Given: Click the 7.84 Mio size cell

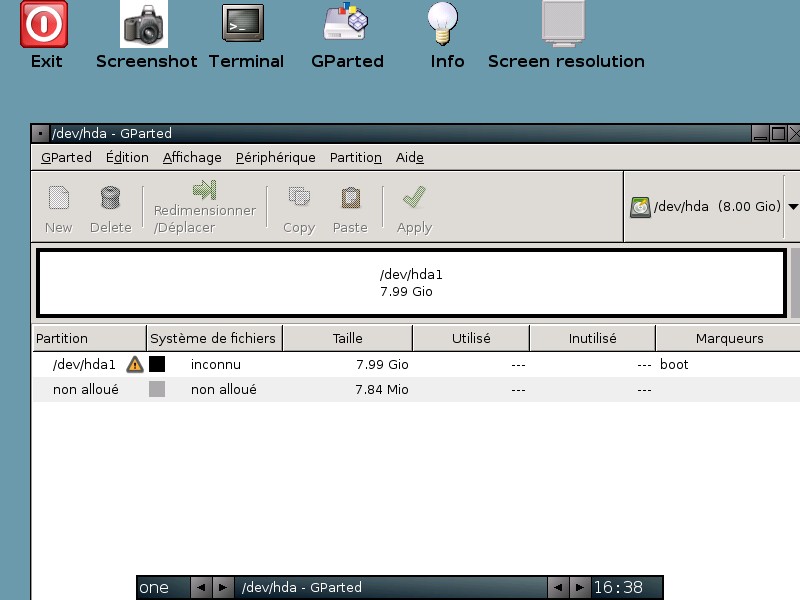Looking at the screenshot, I should click(x=382, y=389).
